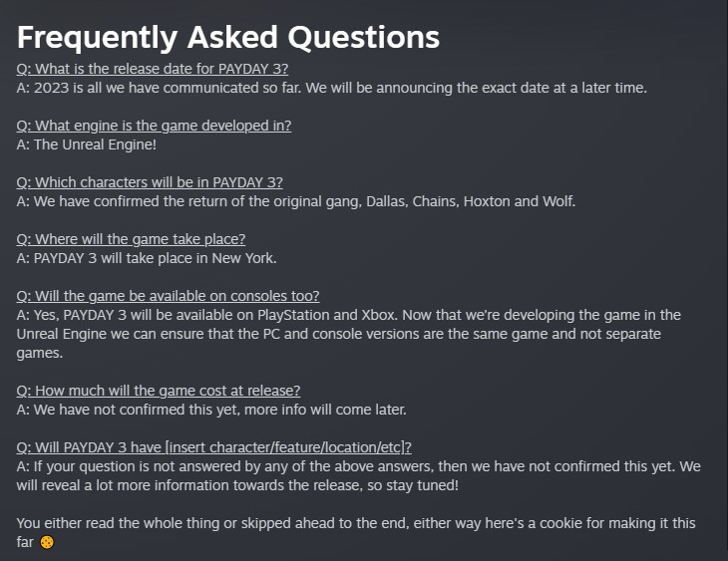
Task: Select the 'Which characters' question
Action: 150,182
